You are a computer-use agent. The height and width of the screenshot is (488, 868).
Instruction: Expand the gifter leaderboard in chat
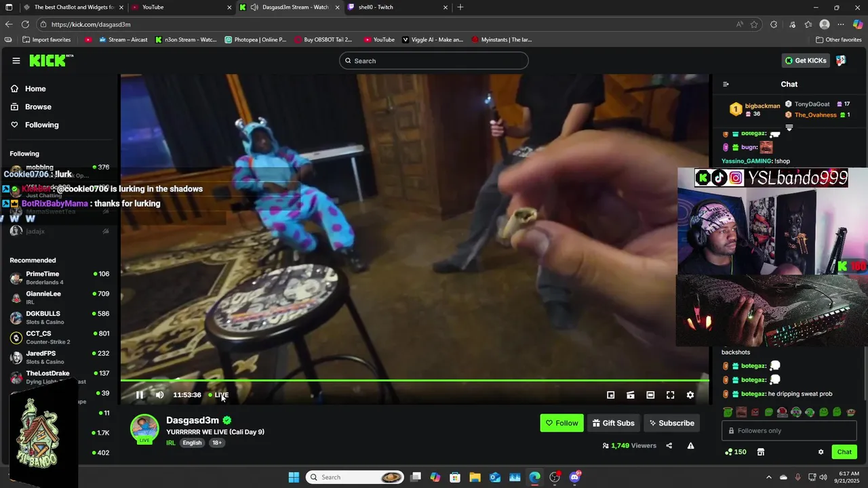coord(789,128)
